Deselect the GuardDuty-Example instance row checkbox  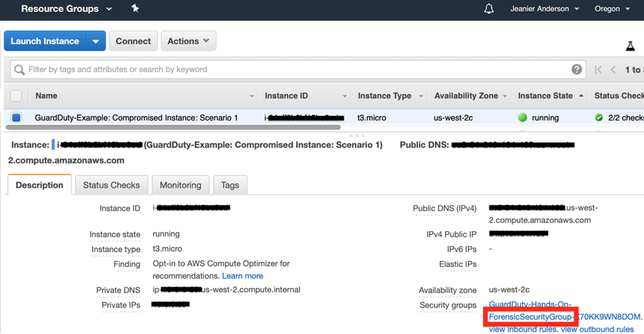tap(16, 118)
